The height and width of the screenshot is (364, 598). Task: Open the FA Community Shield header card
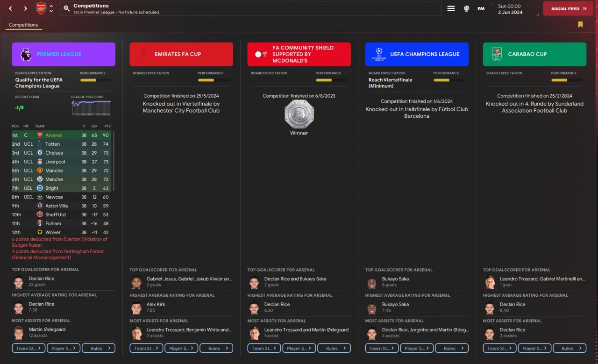point(299,54)
